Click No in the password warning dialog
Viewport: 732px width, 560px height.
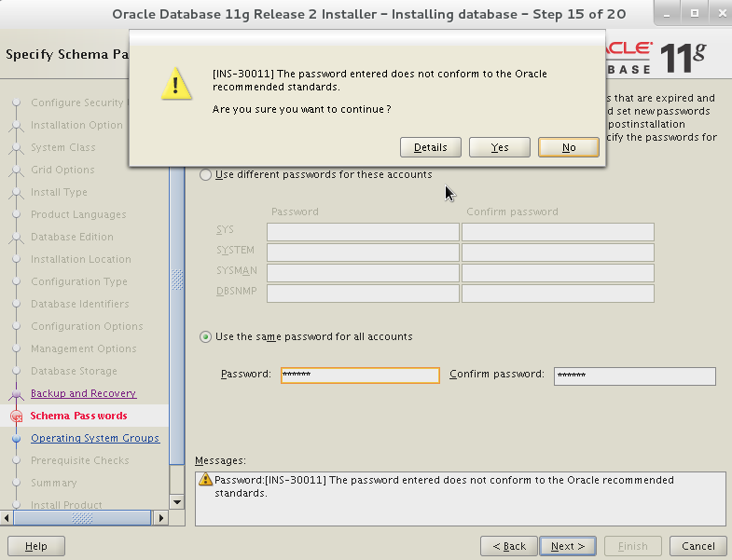pyautogui.click(x=569, y=147)
